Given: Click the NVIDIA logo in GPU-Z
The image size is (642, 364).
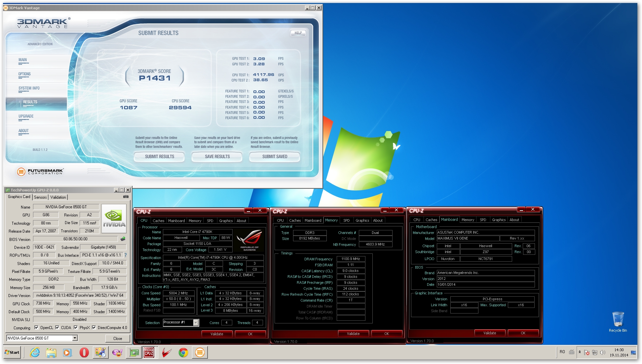Looking at the screenshot, I should pos(114,218).
